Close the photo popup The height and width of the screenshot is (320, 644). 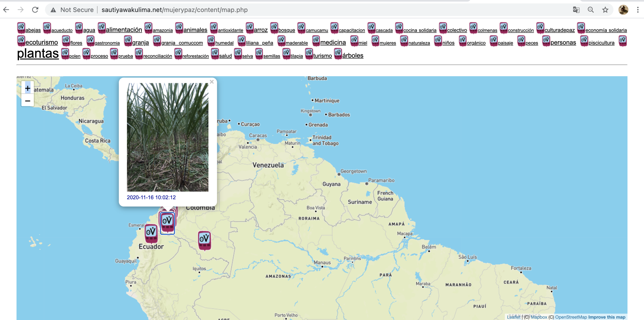(x=212, y=82)
